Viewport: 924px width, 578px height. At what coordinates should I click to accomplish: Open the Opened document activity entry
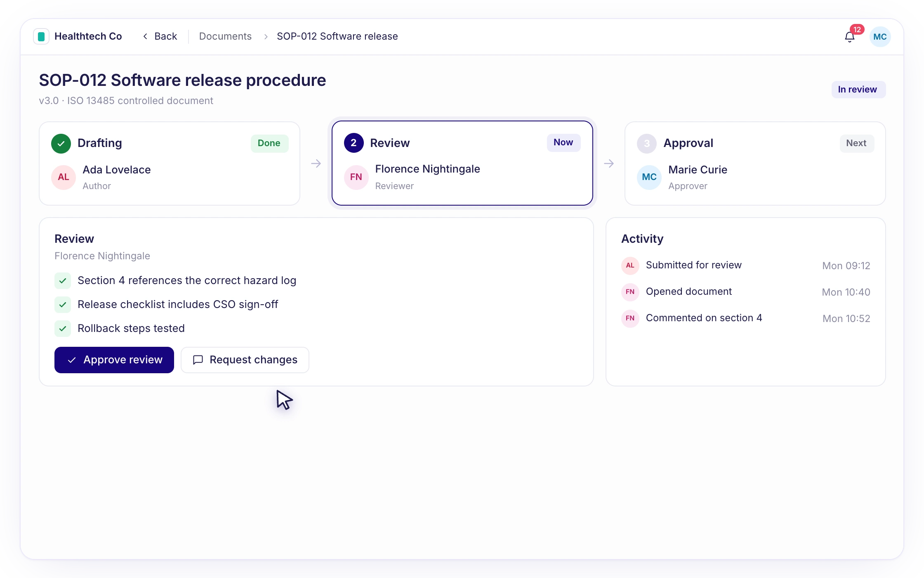click(746, 292)
